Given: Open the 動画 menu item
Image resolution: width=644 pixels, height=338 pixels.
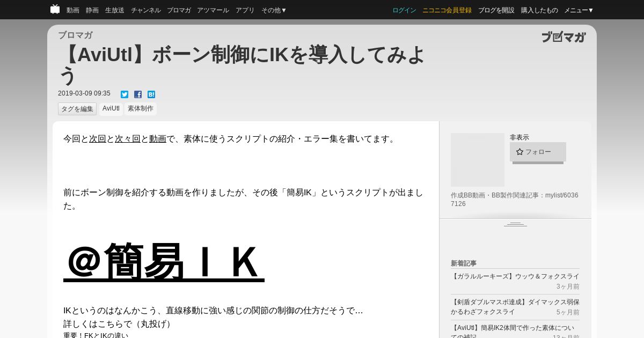Looking at the screenshot, I should pos(73,10).
